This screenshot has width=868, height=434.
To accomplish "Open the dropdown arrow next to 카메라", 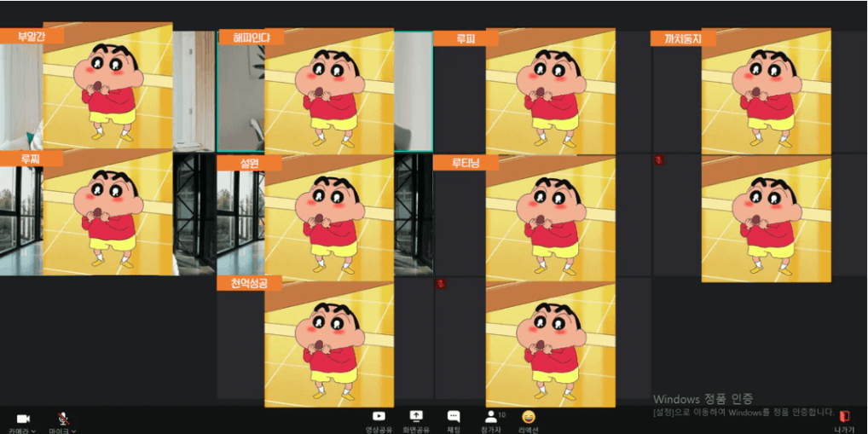I will point(34,431).
